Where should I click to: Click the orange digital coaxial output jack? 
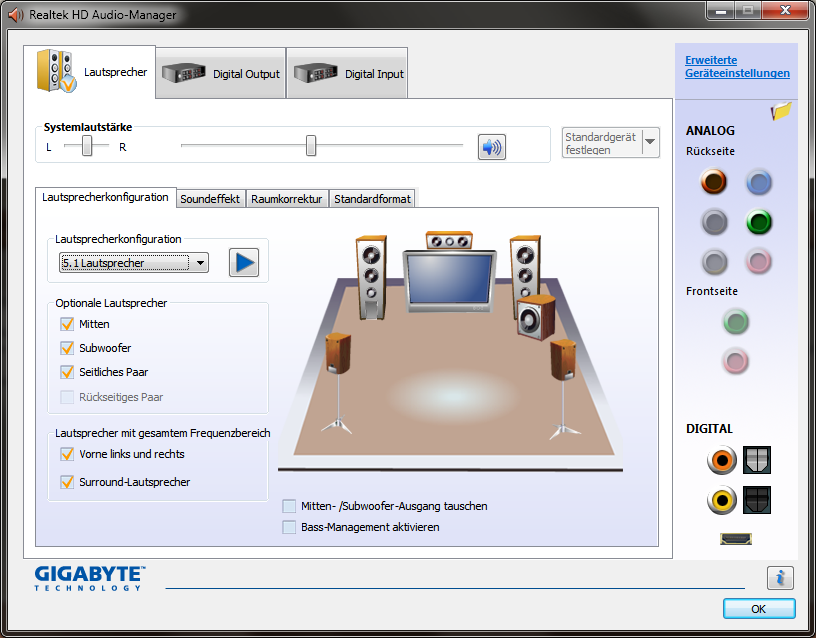pyautogui.click(x=721, y=460)
